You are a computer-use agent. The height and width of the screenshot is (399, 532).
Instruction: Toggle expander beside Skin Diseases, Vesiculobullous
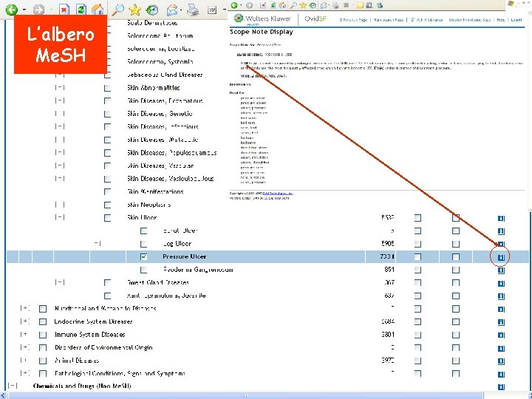pyautogui.click(x=60, y=179)
